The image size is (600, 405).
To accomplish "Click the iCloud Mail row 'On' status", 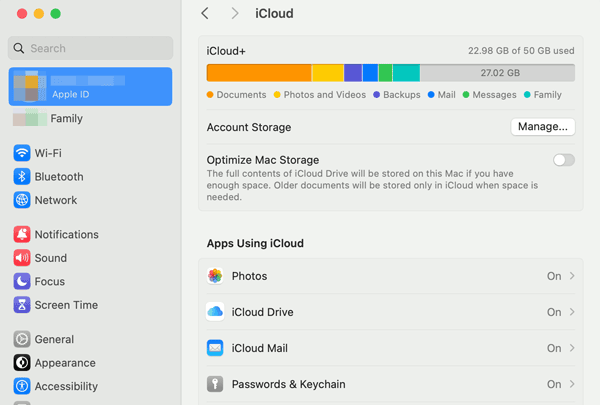I will 554,348.
